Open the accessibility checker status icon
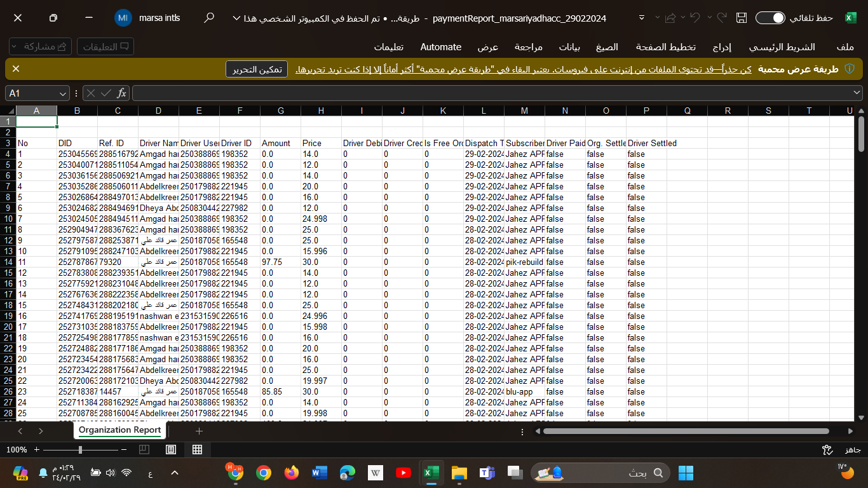Image resolution: width=868 pixels, height=488 pixels. 827,450
